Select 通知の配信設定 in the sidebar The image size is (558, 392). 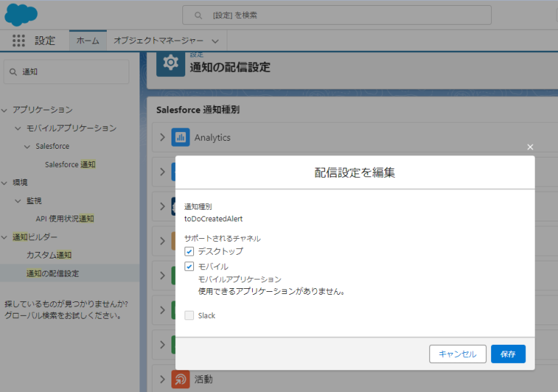[x=52, y=273]
